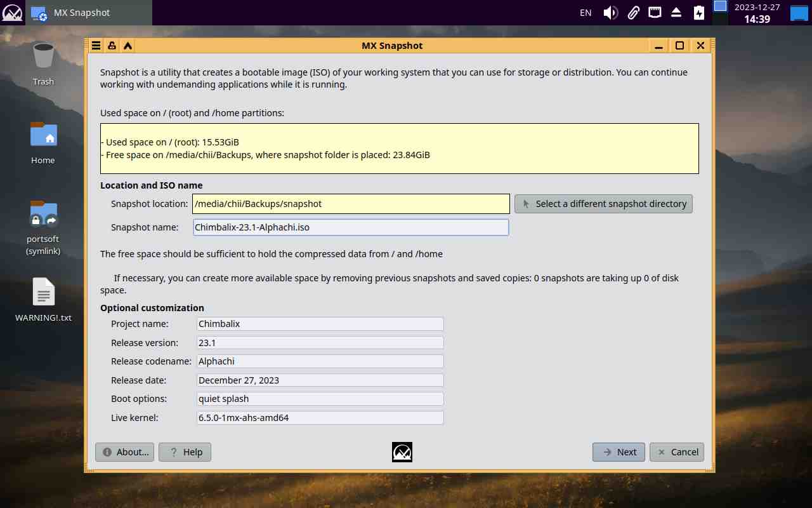Viewport: 812px width, 508px height.
Task: Click the blue panel button beside the clock
Action: (x=799, y=13)
